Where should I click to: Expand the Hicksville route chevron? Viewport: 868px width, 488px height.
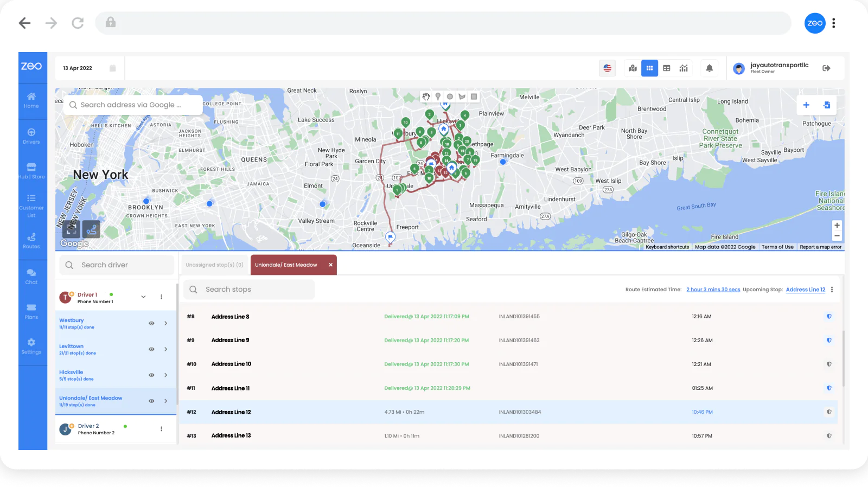click(x=165, y=375)
